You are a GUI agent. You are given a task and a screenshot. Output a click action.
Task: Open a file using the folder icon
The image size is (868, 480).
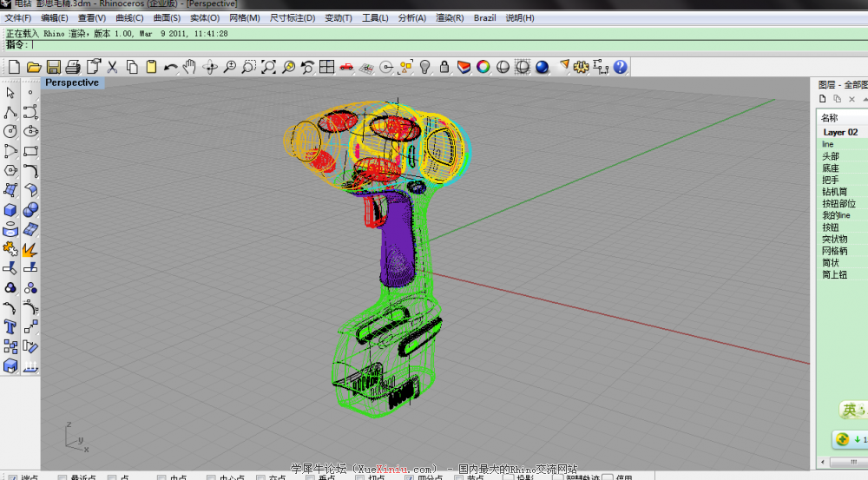pos(33,67)
